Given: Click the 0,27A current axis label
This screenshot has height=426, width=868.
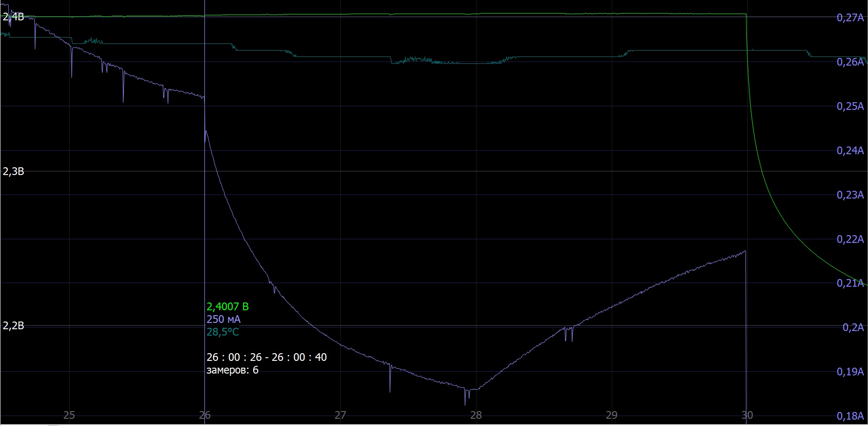Looking at the screenshot, I should (850, 18).
